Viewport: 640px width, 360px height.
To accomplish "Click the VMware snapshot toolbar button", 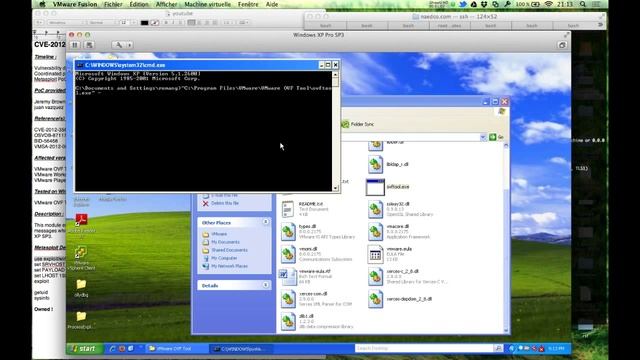I will click(89, 45).
